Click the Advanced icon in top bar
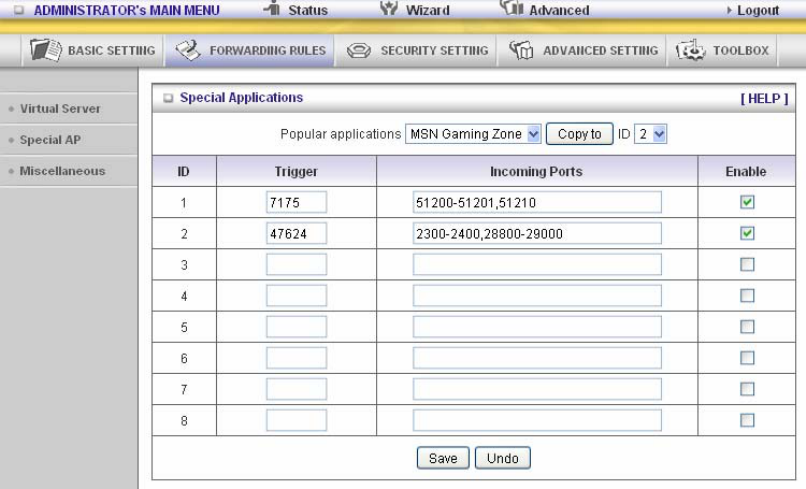The width and height of the screenshot is (806, 489). coord(511,7)
